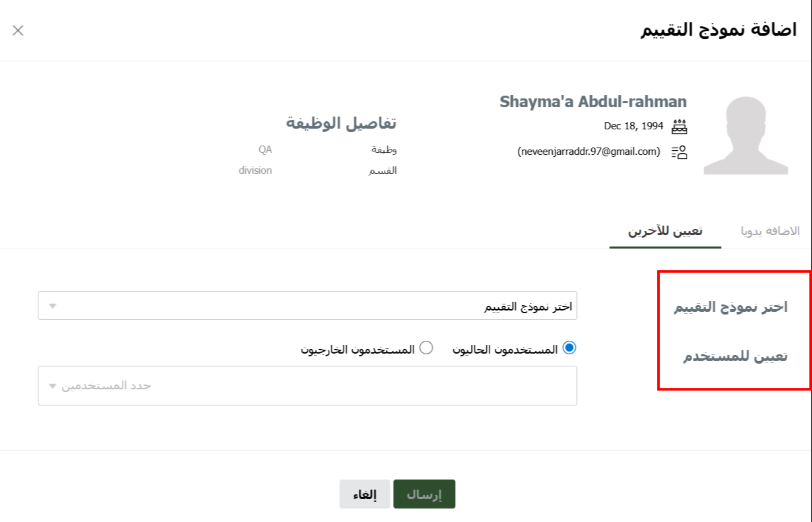Click the employee name Shayma'a Abdul-rahman
This screenshot has height=522, width=812.
pos(593,102)
